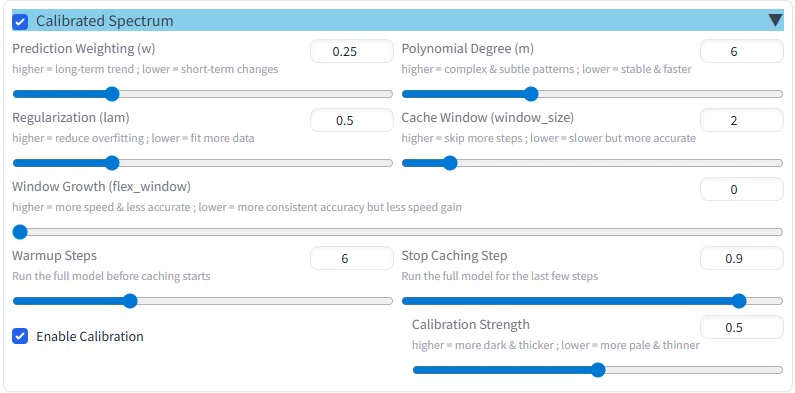Image resolution: width=795 pixels, height=393 pixels.
Task: Focus the Cache Window number box
Action: click(x=742, y=120)
